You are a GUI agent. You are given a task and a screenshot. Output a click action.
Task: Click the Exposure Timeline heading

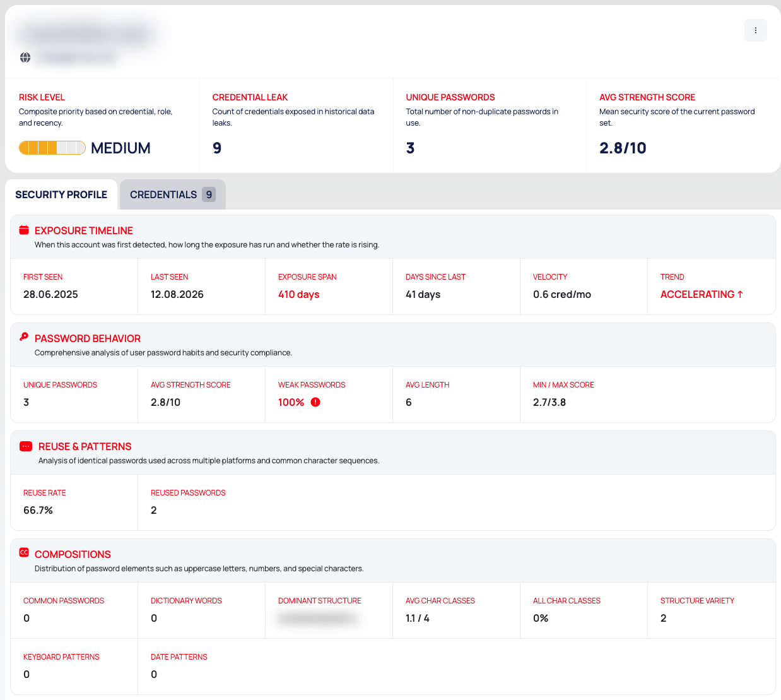click(84, 230)
